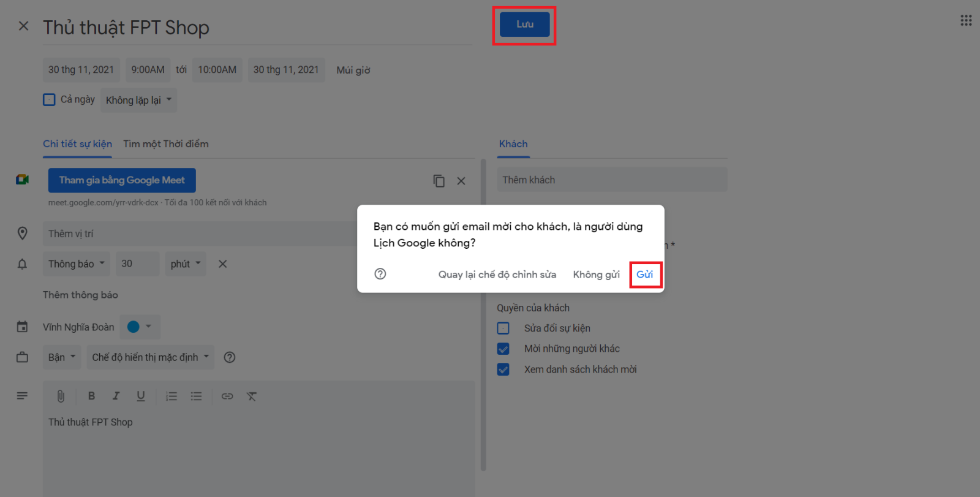The height and width of the screenshot is (497, 980).
Task: Click the Thêm khách guest input
Action: tap(612, 180)
